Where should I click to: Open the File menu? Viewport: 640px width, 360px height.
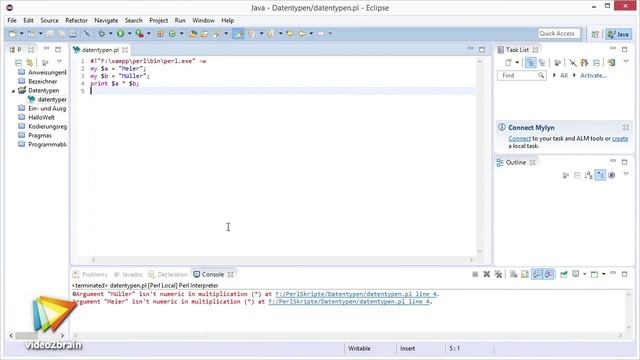click(12, 20)
